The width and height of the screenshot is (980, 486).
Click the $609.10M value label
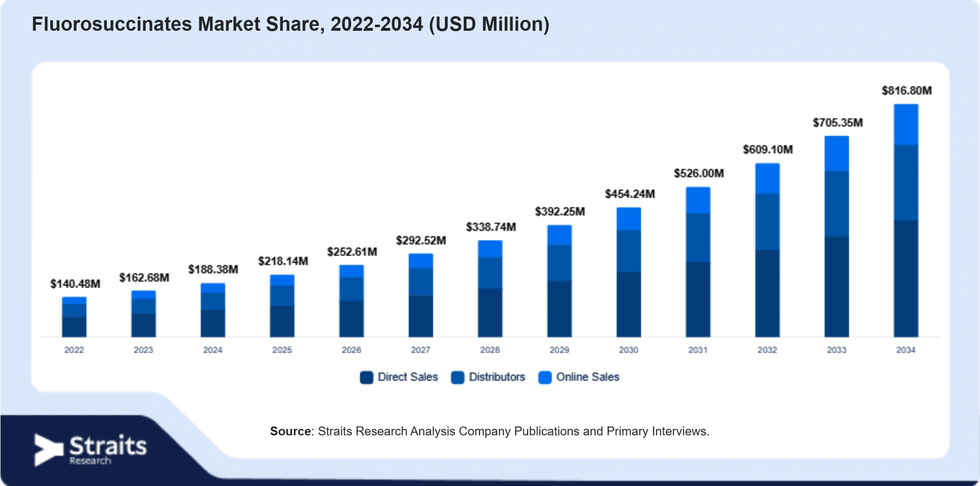768,150
